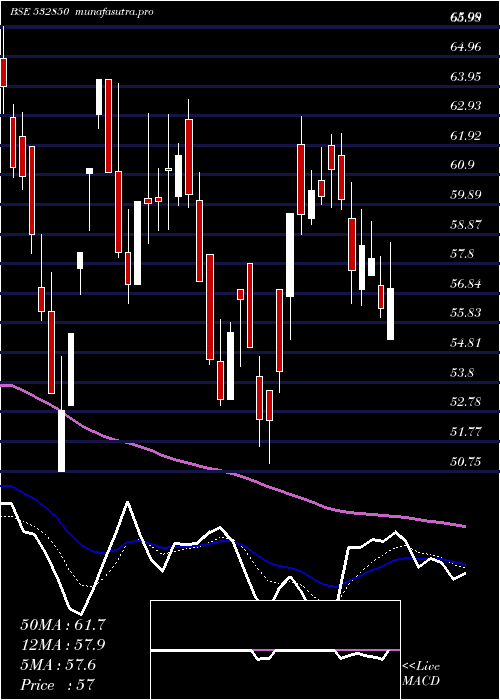Click the 50.75 price axis label
500x700 pixels.
pos(466,461)
